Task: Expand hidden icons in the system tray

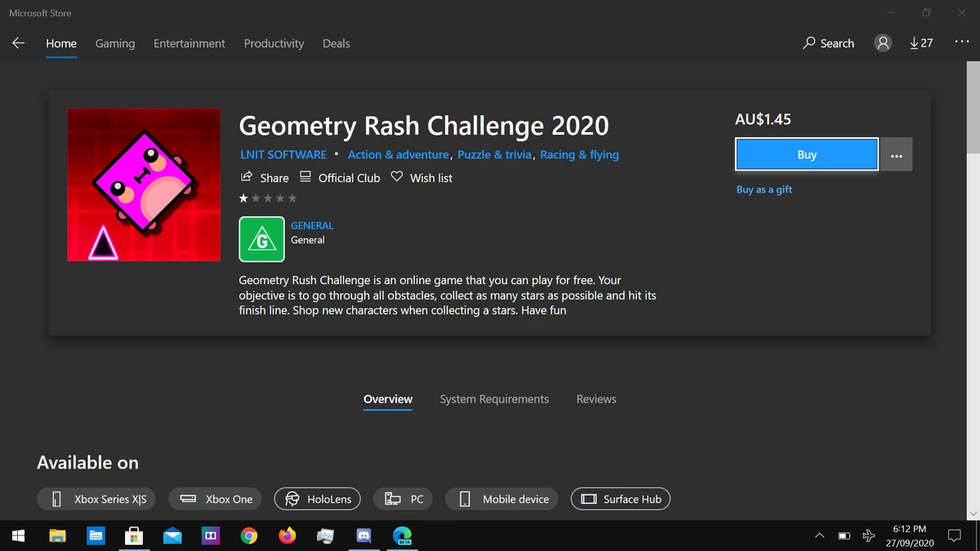Action: [819, 536]
